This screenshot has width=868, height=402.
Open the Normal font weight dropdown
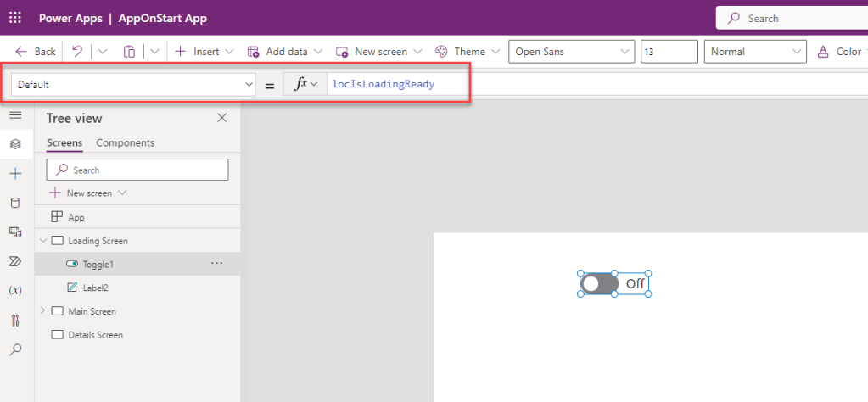point(754,52)
